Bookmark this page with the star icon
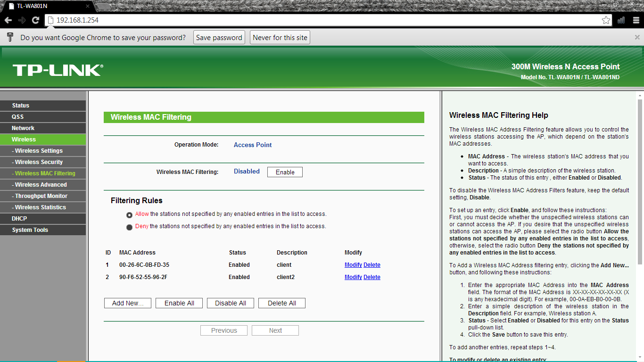The image size is (644, 362). [607, 20]
